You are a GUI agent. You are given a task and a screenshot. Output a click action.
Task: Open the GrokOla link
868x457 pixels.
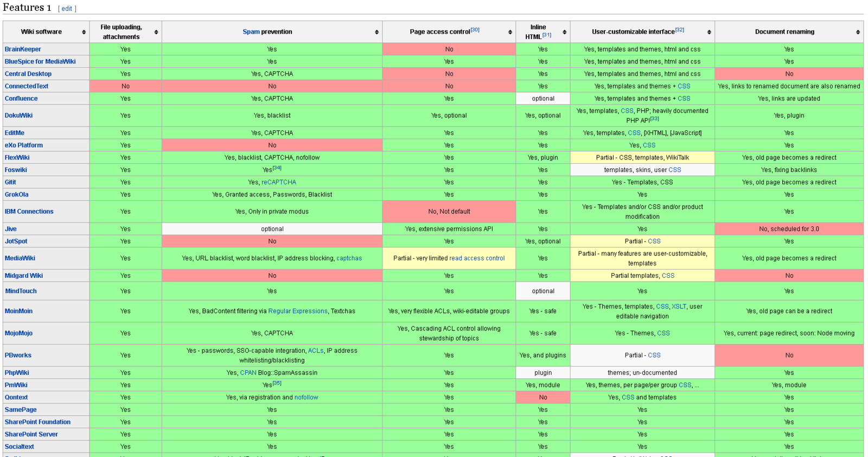point(17,195)
